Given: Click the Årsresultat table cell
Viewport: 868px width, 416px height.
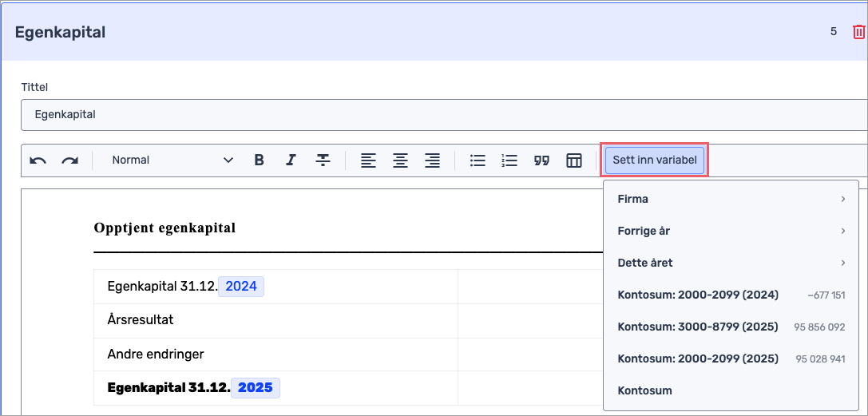Looking at the screenshot, I should pyautogui.click(x=275, y=320).
